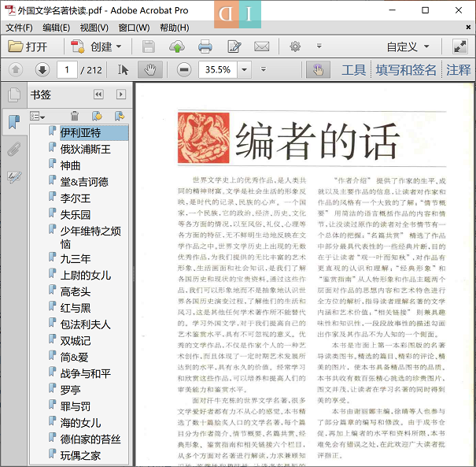Click the find current bookmark icon
Screen dimensions: 476x467
(x=120, y=116)
